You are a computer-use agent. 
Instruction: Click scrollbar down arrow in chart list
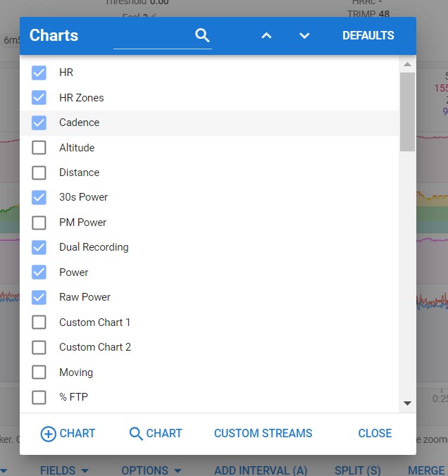click(407, 403)
